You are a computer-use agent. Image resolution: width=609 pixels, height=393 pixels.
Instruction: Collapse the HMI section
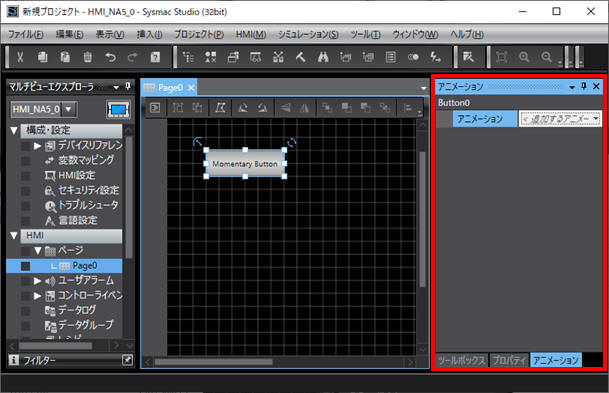(14, 235)
